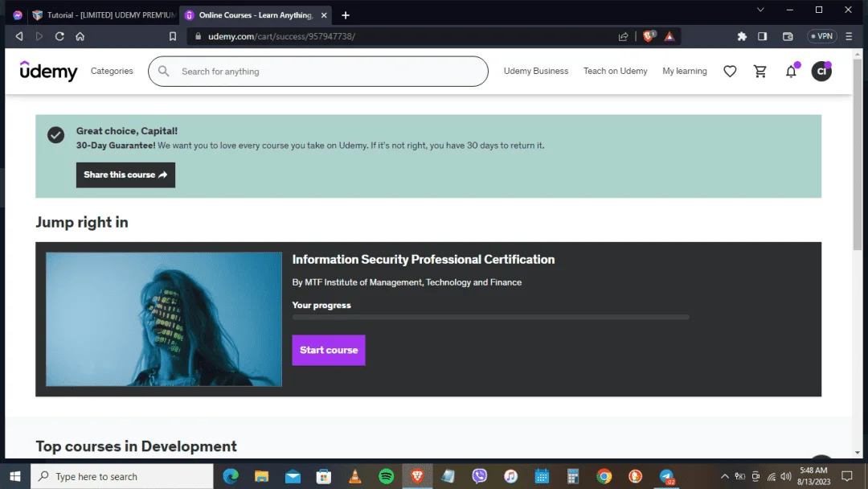
Task: Open the user profile avatar
Action: (x=821, y=71)
